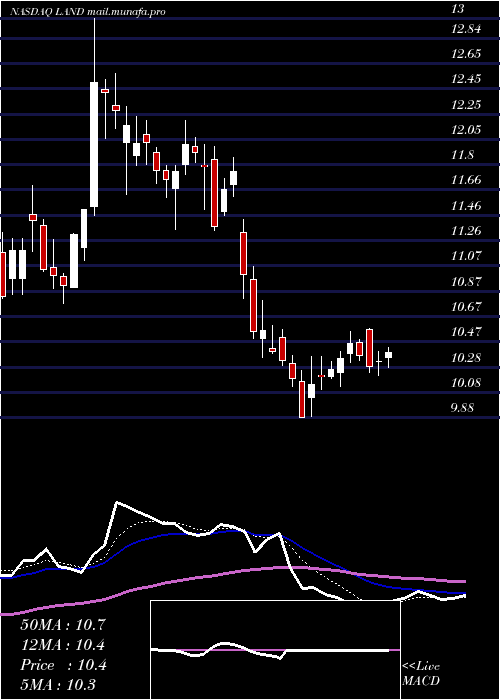Click the price axis label 13
This screenshot has height=700, width=500.
(x=458, y=8)
